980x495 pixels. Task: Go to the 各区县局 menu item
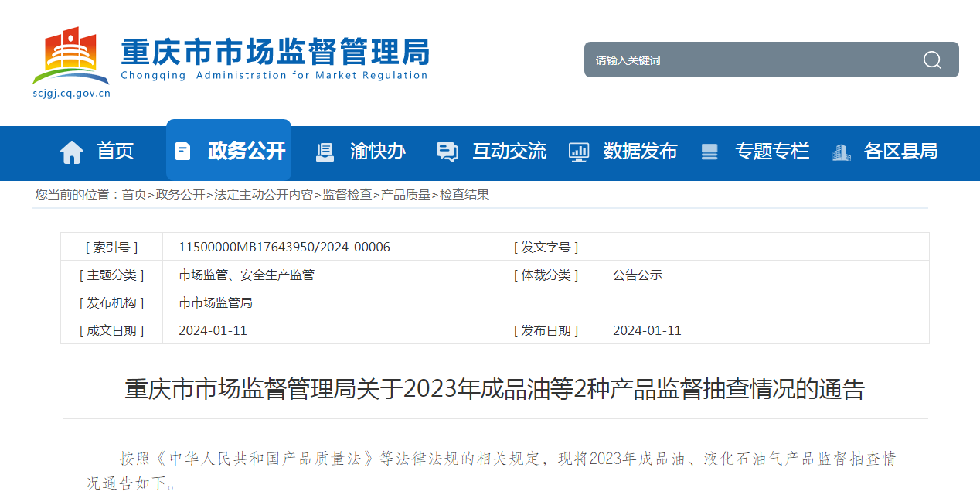[900, 151]
